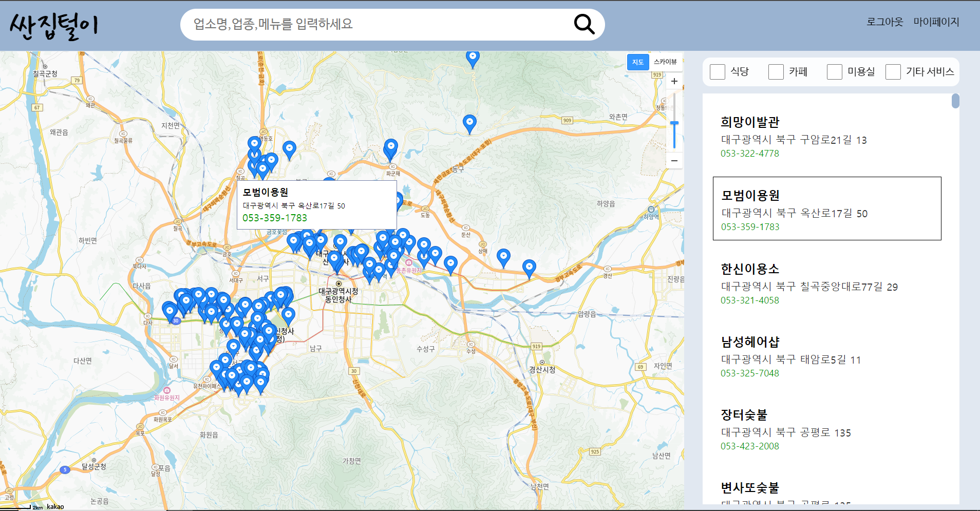Click the 대구광역시청 동인청사 map label
This screenshot has height=511, width=980.
pos(338,295)
